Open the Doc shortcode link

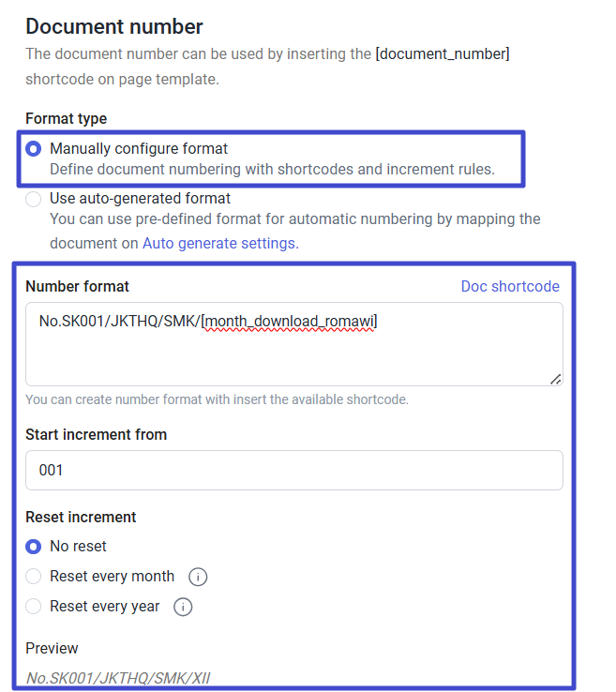click(509, 287)
